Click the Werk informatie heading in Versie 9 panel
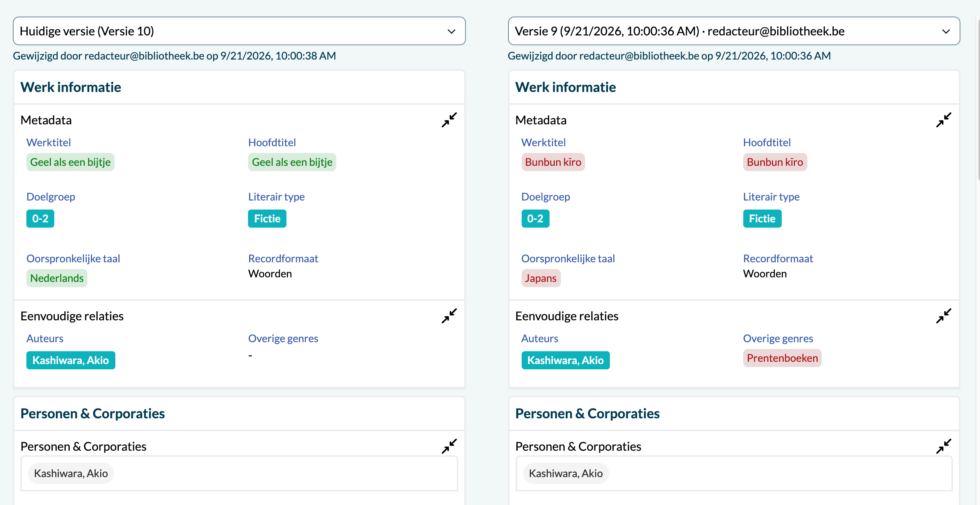980x505 pixels. [x=565, y=87]
